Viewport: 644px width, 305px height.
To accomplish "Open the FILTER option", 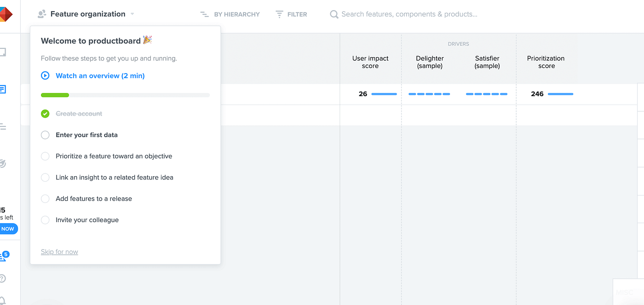I will coord(297,14).
